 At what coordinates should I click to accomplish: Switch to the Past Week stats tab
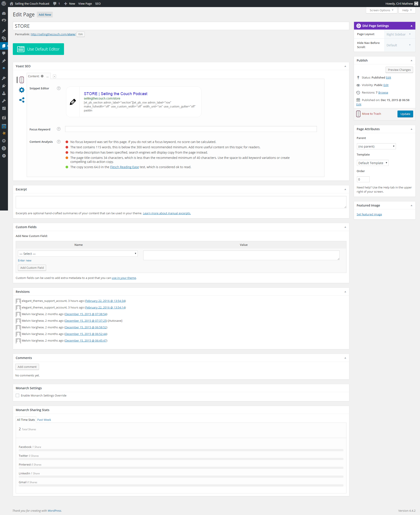[x=44, y=420]
